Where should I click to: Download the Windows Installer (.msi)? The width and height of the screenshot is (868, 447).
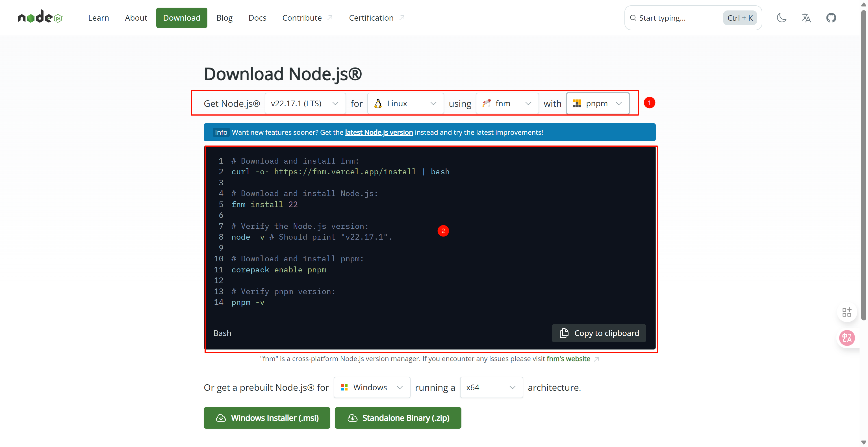[266, 418]
